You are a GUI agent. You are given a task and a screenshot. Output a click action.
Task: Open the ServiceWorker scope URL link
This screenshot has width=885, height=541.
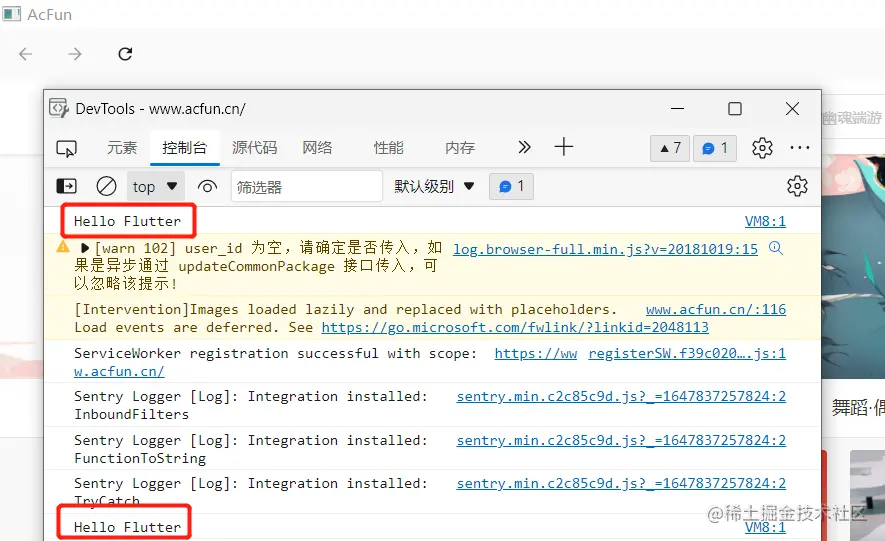tap(536, 354)
